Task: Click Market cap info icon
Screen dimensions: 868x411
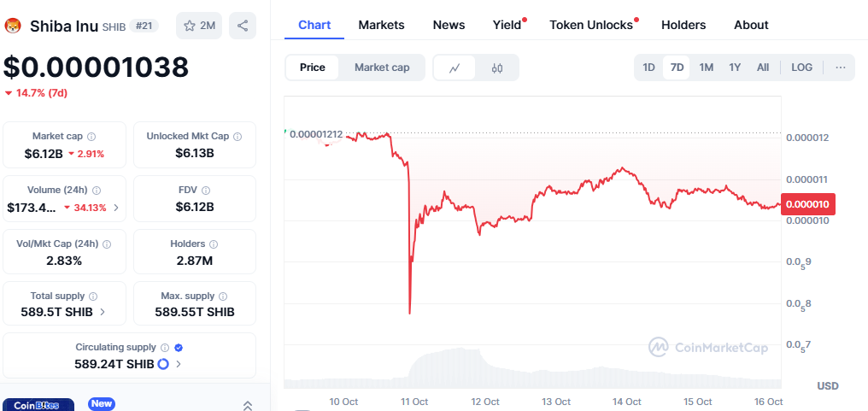Action: 91,137
